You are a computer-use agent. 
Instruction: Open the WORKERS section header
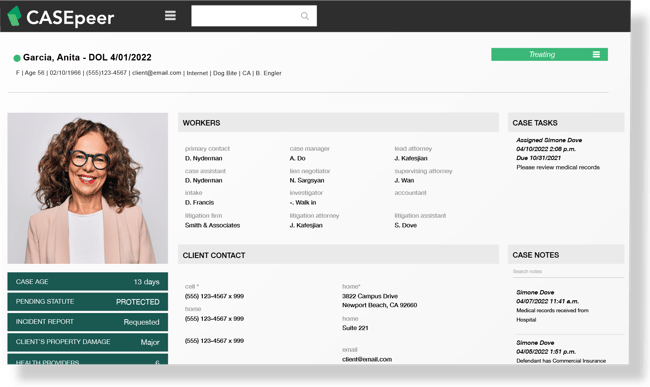(338, 123)
